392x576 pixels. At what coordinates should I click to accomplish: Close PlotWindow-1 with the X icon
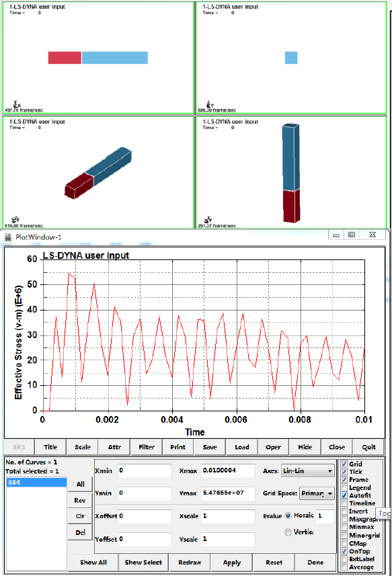tap(372, 235)
